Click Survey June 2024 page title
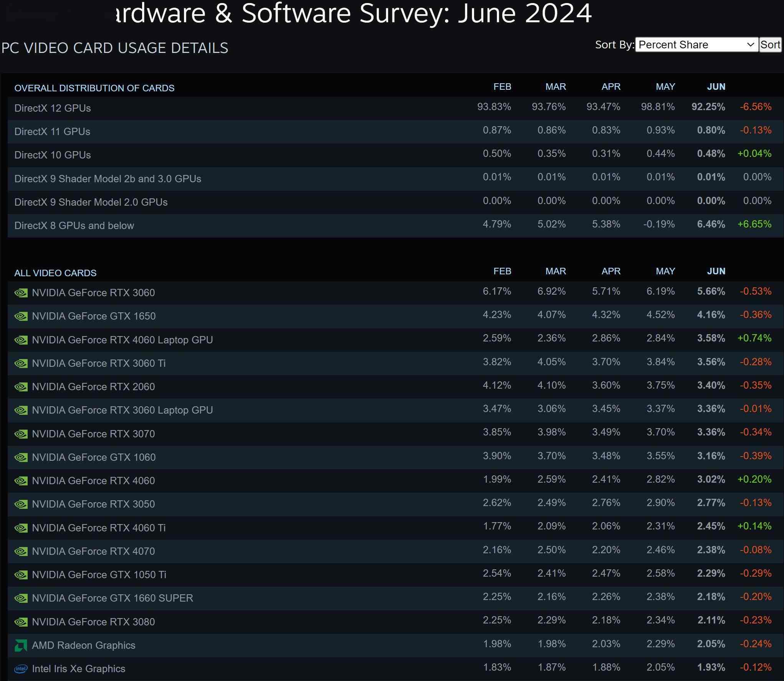Image resolution: width=784 pixels, height=681 pixels. 354,13
